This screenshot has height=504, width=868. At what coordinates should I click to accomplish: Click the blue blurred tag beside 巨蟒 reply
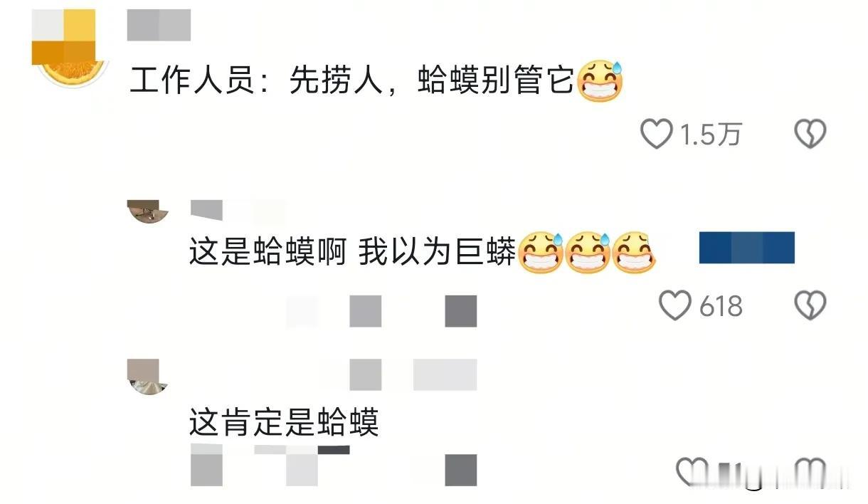746,247
